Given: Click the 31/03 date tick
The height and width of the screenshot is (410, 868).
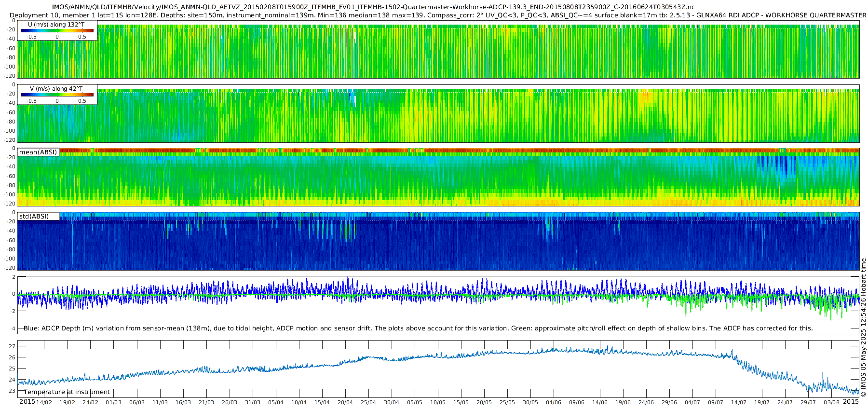Looking at the screenshot, I should click(x=252, y=402).
